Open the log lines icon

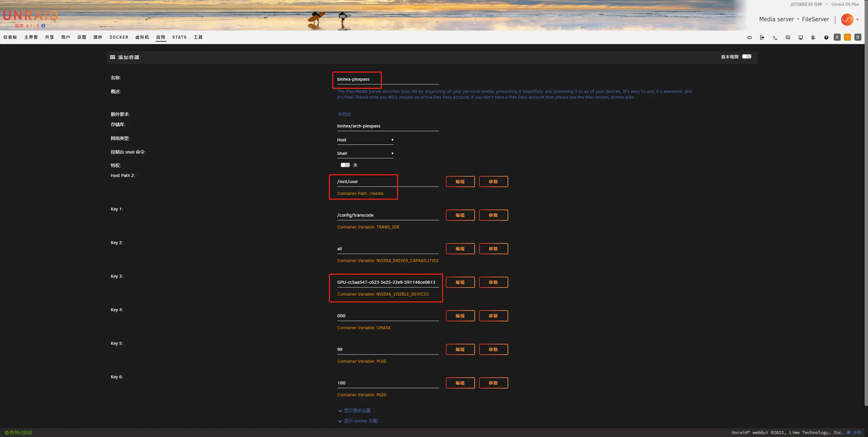click(x=813, y=37)
